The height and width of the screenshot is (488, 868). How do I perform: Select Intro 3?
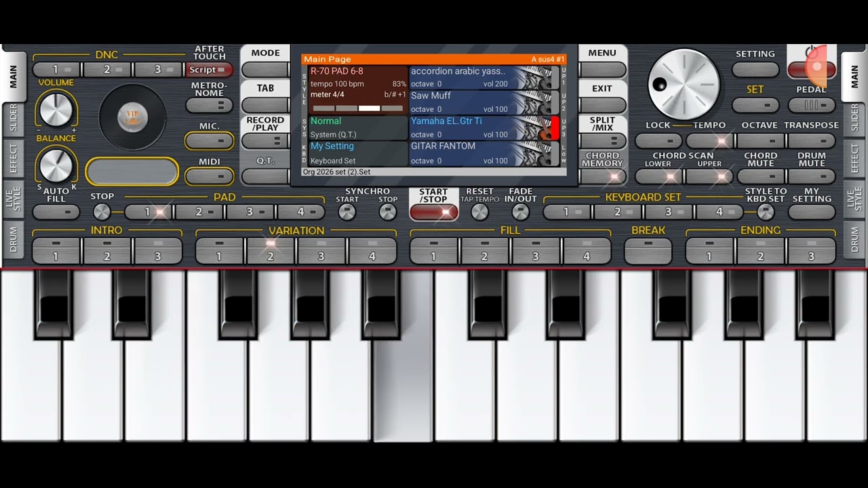pyautogui.click(x=158, y=251)
